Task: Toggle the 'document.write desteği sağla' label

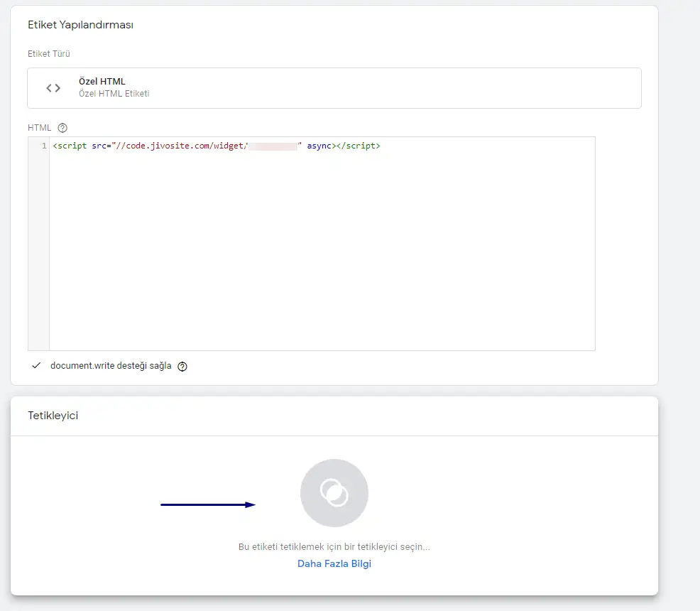Action: [111, 367]
